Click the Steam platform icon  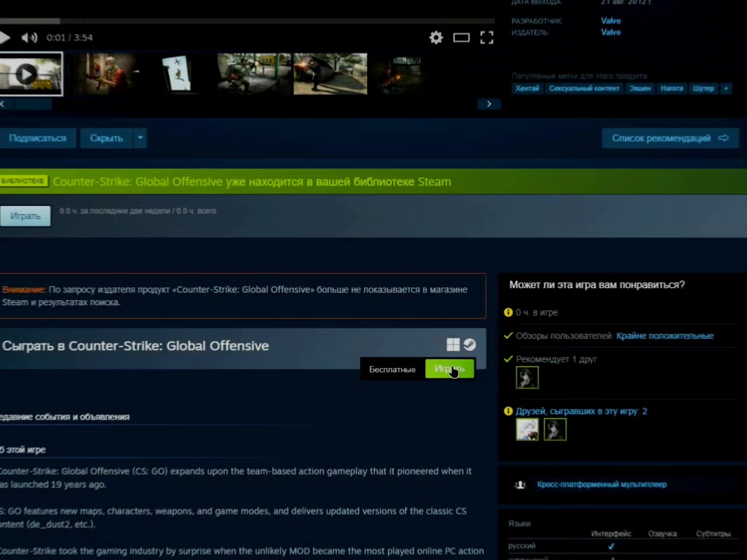pyautogui.click(x=469, y=345)
